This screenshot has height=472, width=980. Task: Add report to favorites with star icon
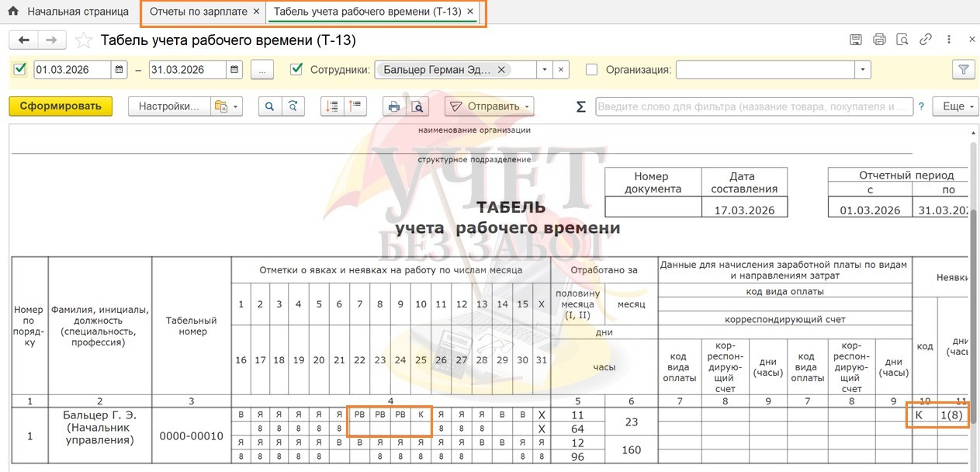pyautogui.click(x=84, y=40)
